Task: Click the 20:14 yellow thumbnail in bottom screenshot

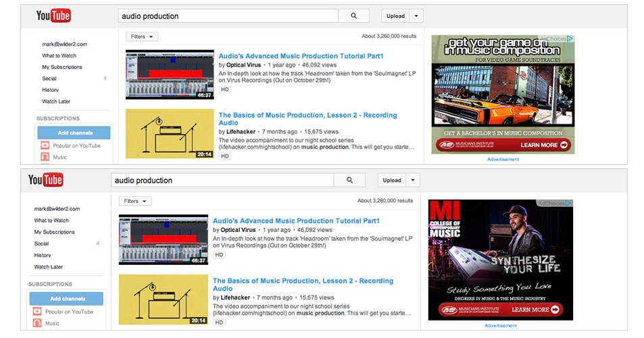Action: (164, 299)
